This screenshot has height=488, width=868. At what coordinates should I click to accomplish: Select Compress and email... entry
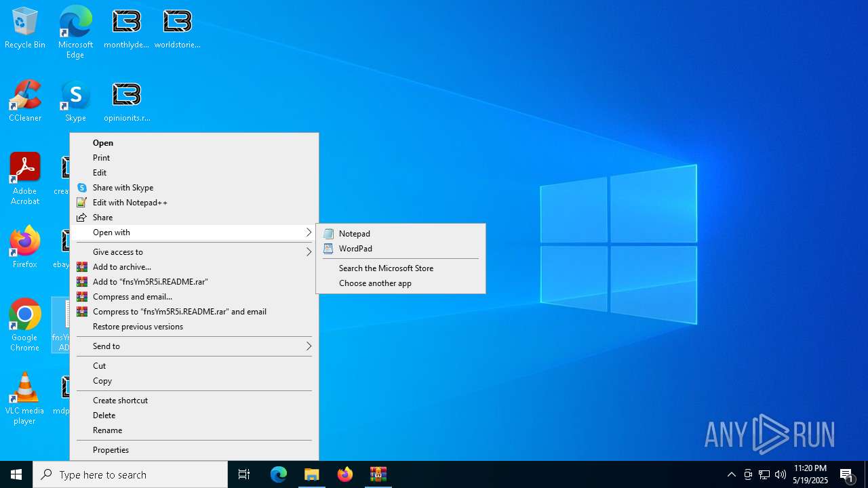click(194, 297)
